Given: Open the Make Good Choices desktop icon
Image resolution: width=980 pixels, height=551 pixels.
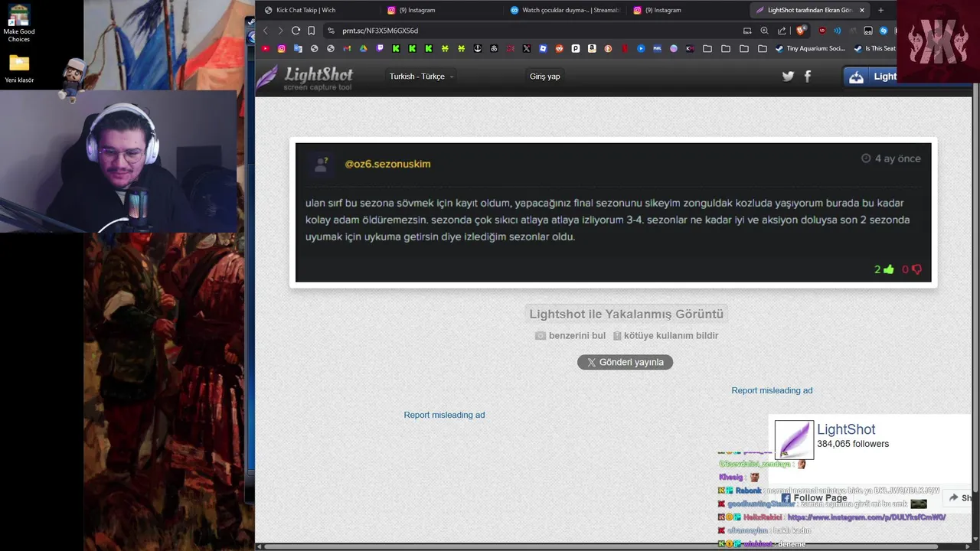Looking at the screenshot, I should [19, 24].
